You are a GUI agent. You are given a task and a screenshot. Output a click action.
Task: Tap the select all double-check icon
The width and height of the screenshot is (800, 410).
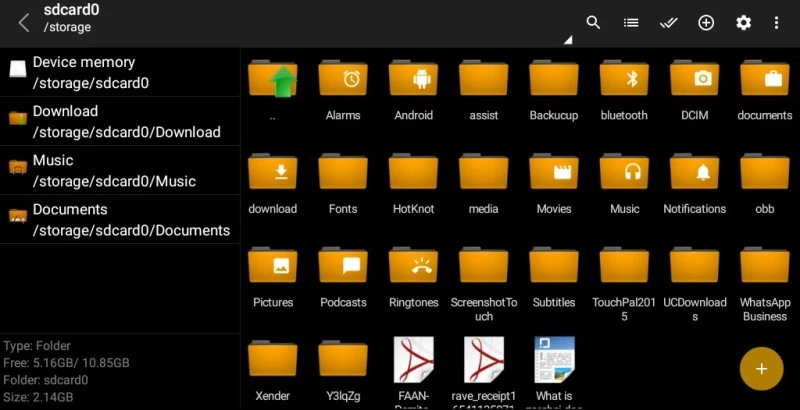(669, 22)
